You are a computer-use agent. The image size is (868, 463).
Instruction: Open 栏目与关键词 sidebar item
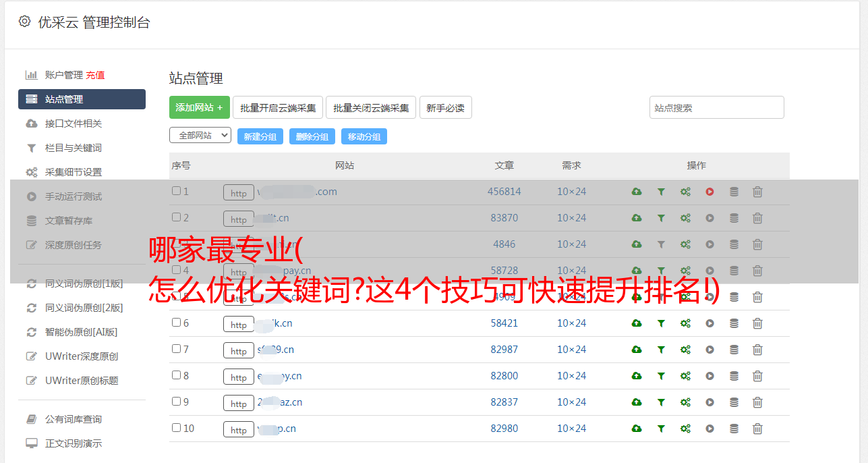[74, 148]
